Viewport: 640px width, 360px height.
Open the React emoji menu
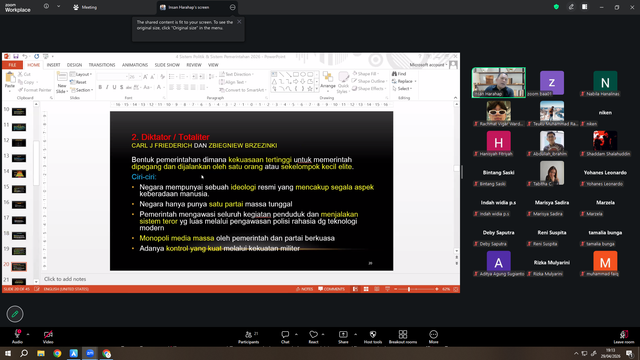(x=313, y=337)
